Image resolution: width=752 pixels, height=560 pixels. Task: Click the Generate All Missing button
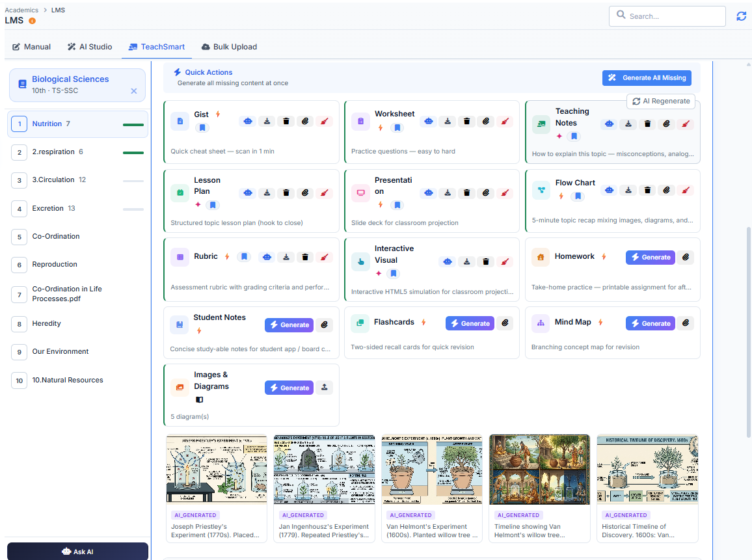[x=647, y=77]
